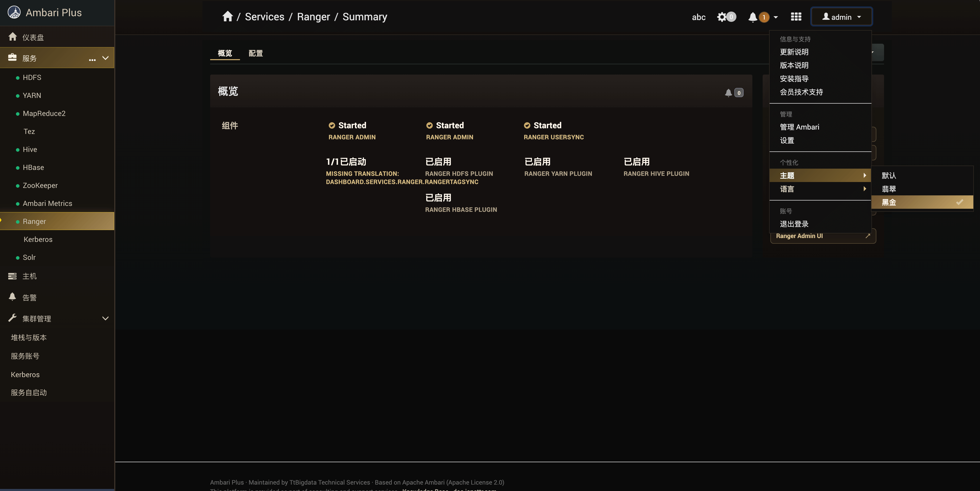Choose the 翡翠 theme option
Image resolution: width=980 pixels, height=491 pixels.
pyautogui.click(x=889, y=189)
